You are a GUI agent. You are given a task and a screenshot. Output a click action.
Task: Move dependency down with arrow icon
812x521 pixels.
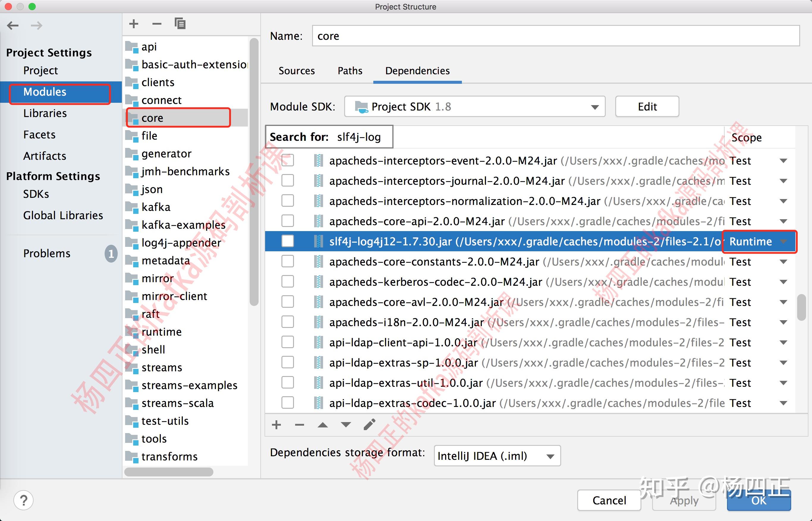346,424
